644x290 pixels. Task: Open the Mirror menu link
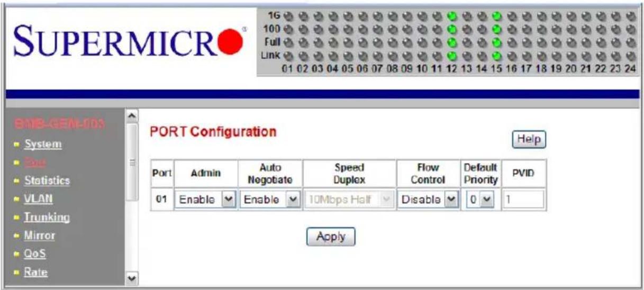40,235
